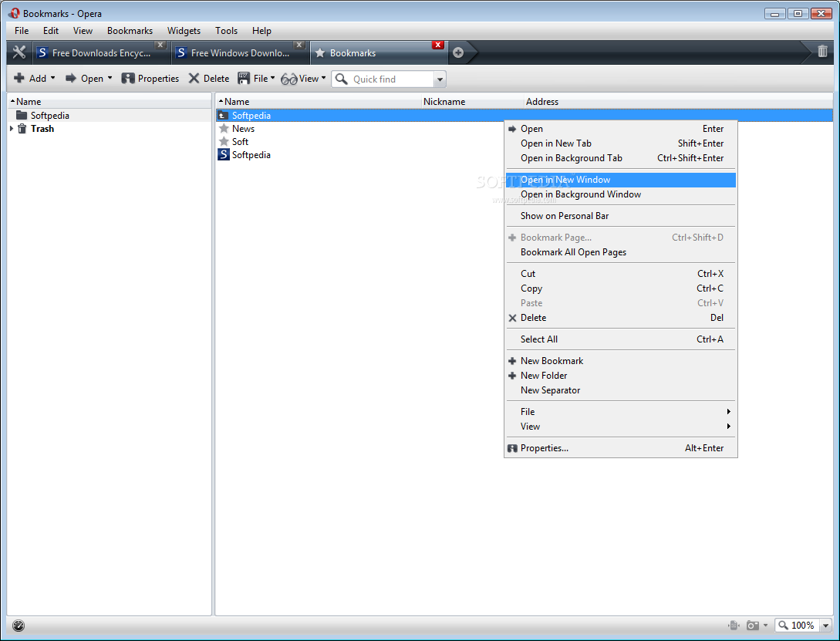
Task: Choose New Bookmark in context menu
Action: [x=621, y=361]
